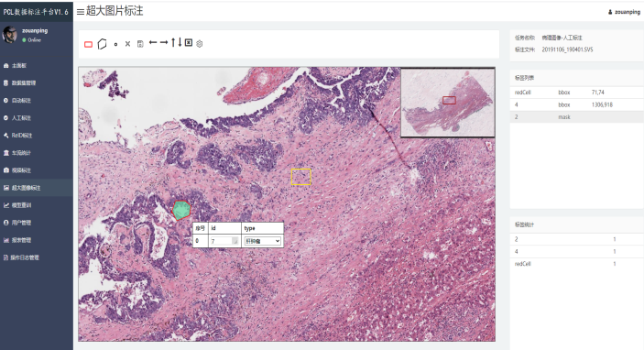Viewport: 644px width, 350px height.
Task: Select the mask label row numbered 2
Action: 576,117
